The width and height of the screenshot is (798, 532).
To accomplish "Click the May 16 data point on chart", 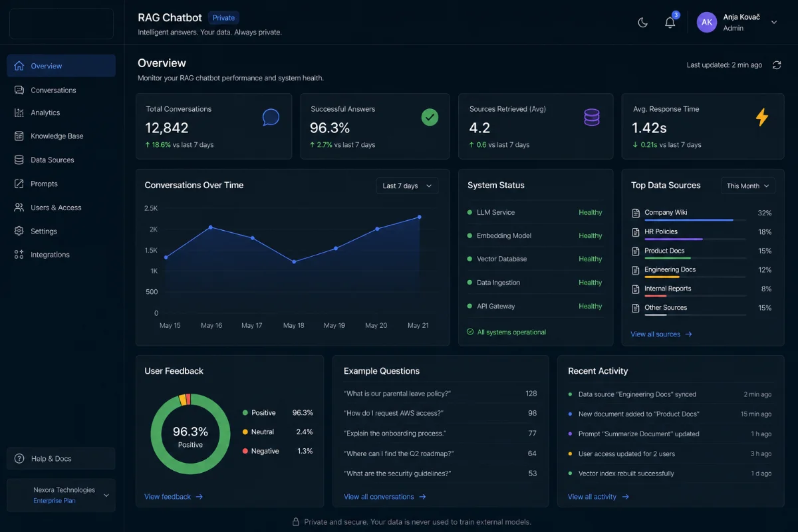I will coord(211,227).
